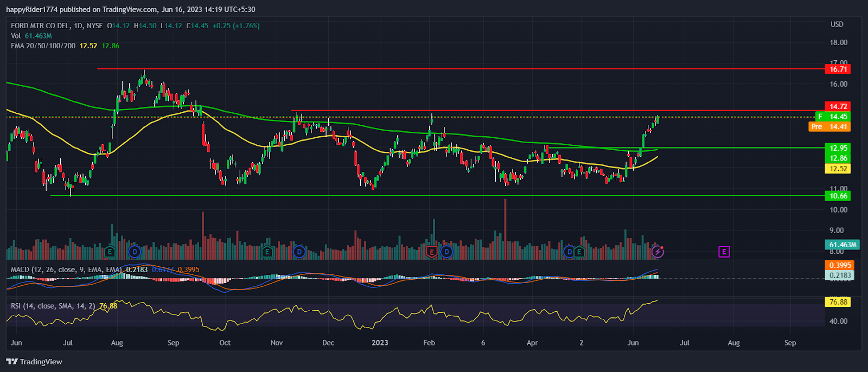Click the green 12.86 EMA value label

coord(838,158)
